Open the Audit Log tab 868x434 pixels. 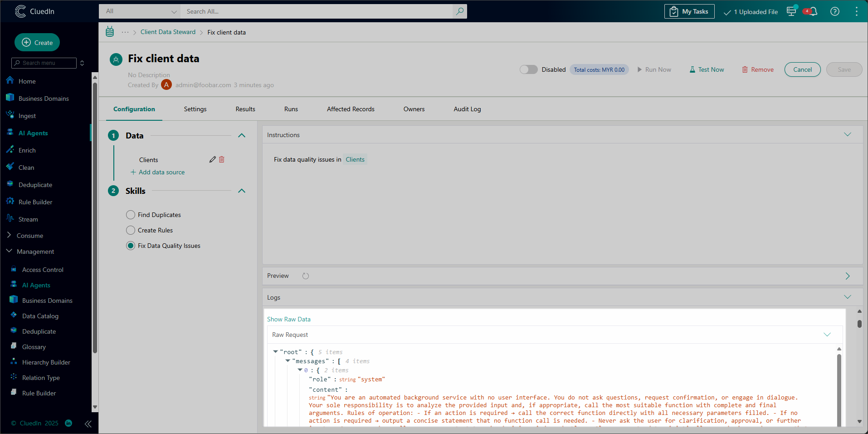click(467, 109)
